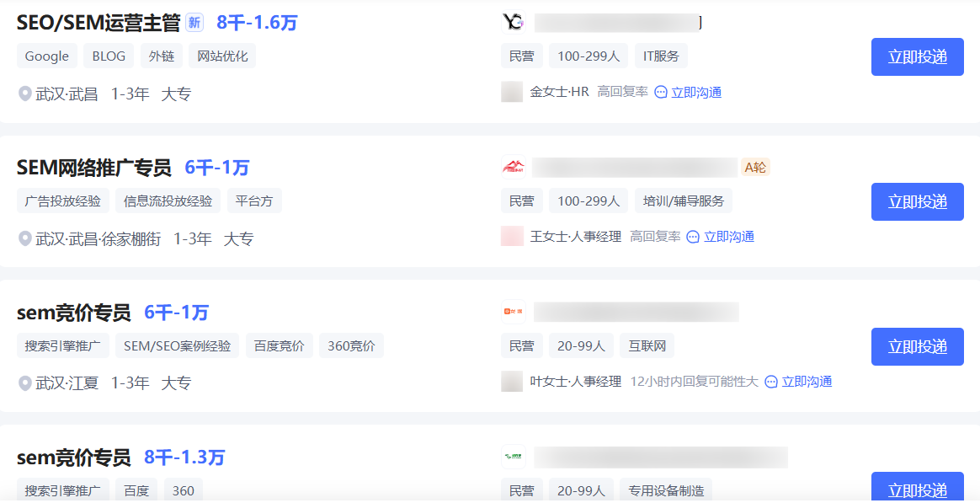Viewport: 980px width, 503px height.
Task: Click 立即投递 on the SEO/SEM运营主管 listing
Action: click(x=917, y=56)
